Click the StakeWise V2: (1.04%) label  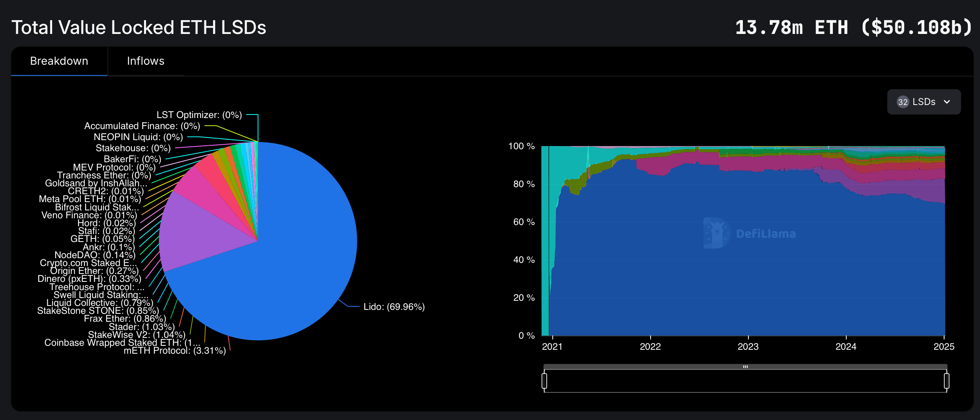point(137,335)
